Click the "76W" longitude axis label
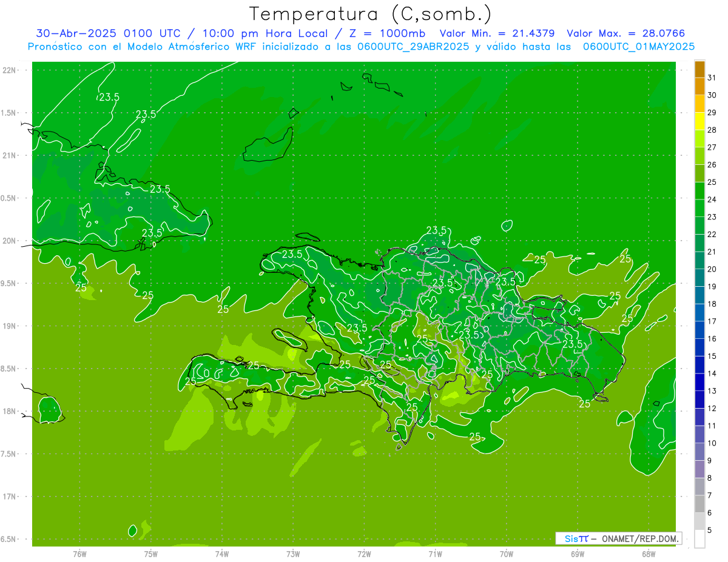This screenshot has height=562, width=728. pyautogui.click(x=79, y=554)
